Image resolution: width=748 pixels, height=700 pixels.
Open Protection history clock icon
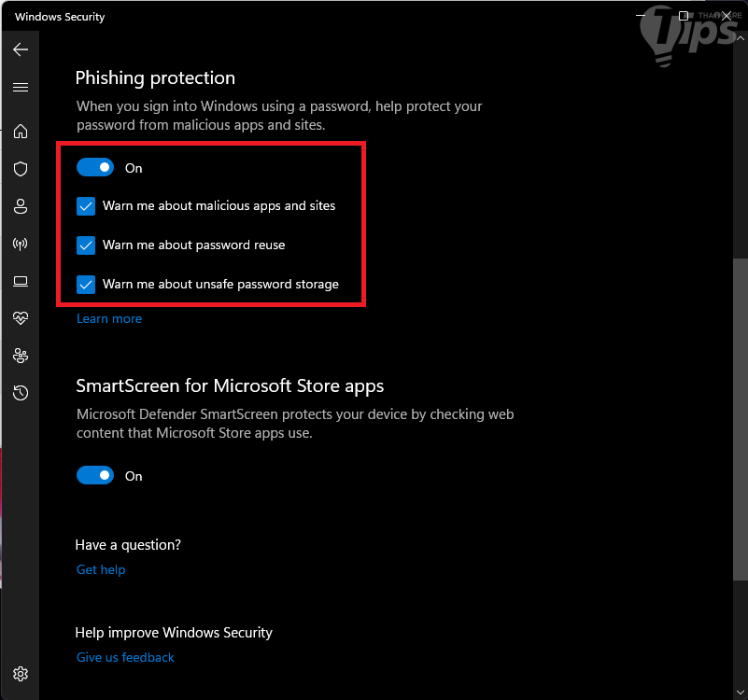point(21,393)
